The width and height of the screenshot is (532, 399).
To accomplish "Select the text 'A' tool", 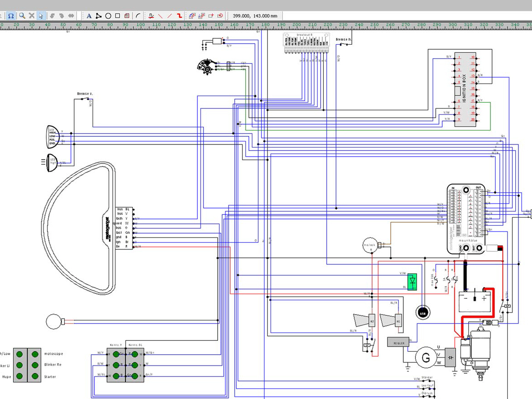I will [89, 16].
